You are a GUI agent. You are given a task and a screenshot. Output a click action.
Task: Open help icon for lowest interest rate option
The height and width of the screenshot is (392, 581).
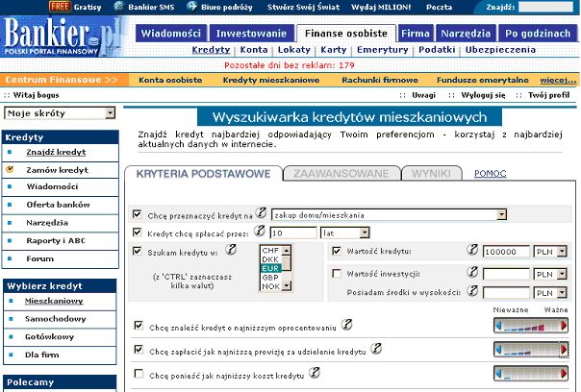346,325
